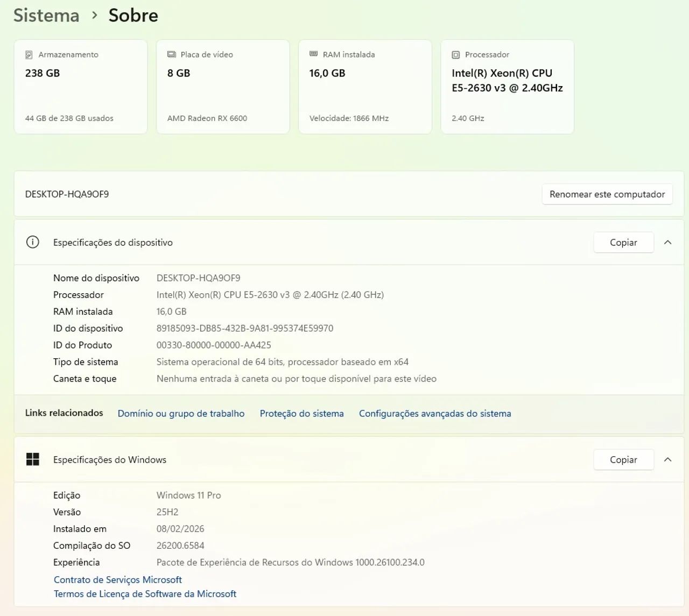Image resolution: width=689 pixels, height=616 pixels.
Task: Open Domínio ou grupo de trabalho link
Action: [x=181, y=414]
